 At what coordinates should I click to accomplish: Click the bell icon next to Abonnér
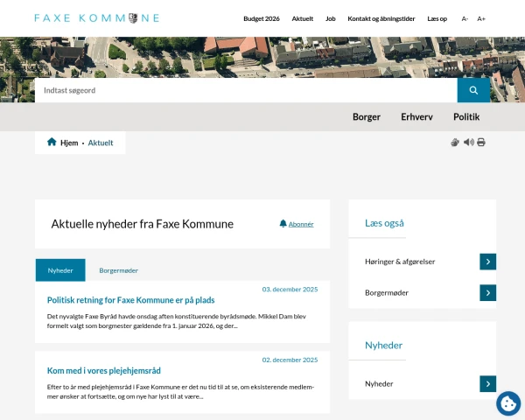pos(283,224)
